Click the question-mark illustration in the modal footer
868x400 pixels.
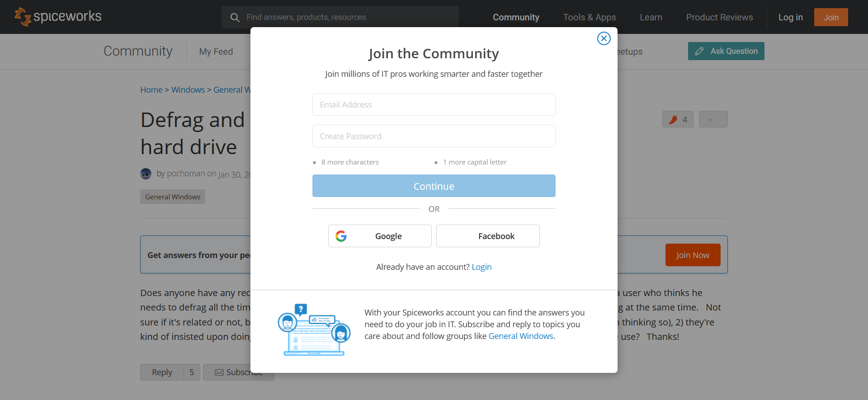pos(314,329)
